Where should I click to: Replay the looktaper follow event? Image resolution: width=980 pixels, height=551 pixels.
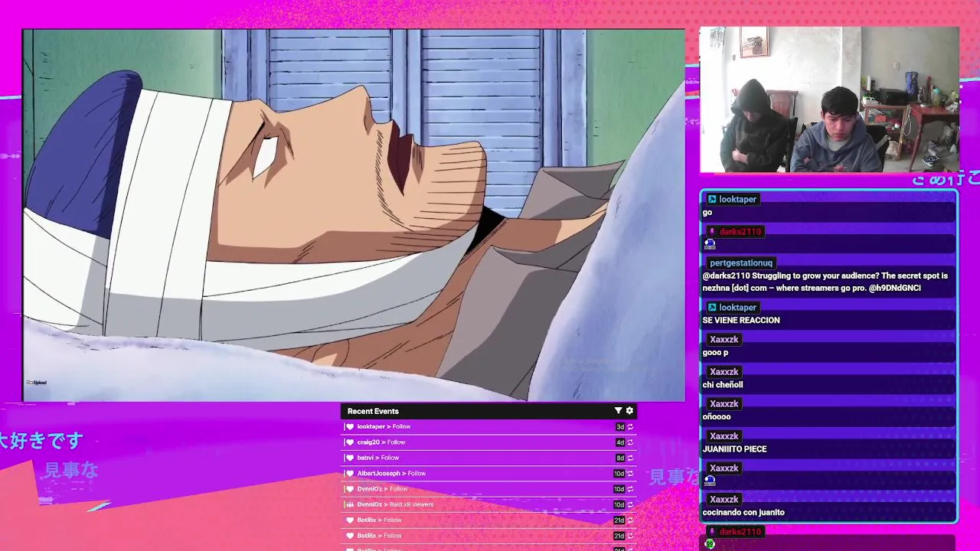[630, 427]
